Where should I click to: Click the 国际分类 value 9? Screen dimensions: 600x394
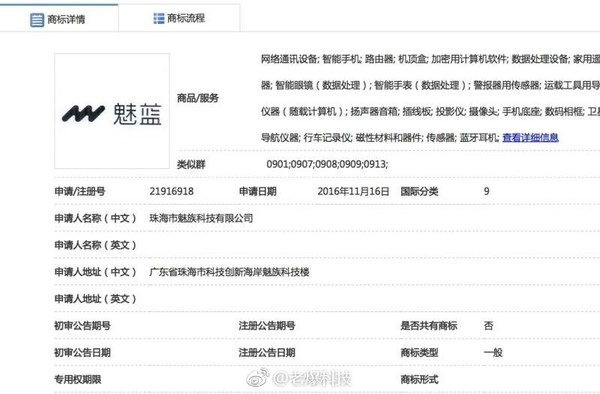click(x=486, y=191)
